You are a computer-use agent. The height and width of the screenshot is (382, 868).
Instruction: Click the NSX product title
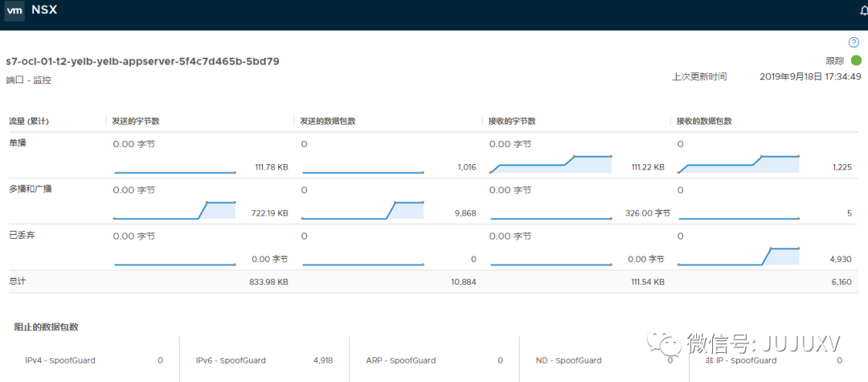tap(43, 10)
